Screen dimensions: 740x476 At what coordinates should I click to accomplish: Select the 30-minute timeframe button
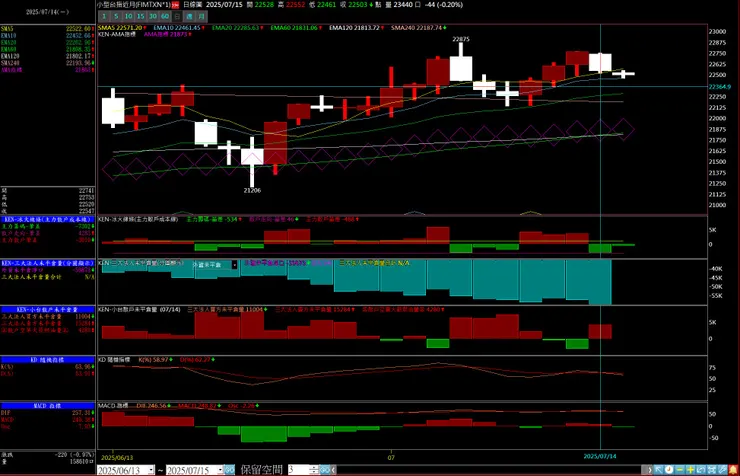(153, 17)
